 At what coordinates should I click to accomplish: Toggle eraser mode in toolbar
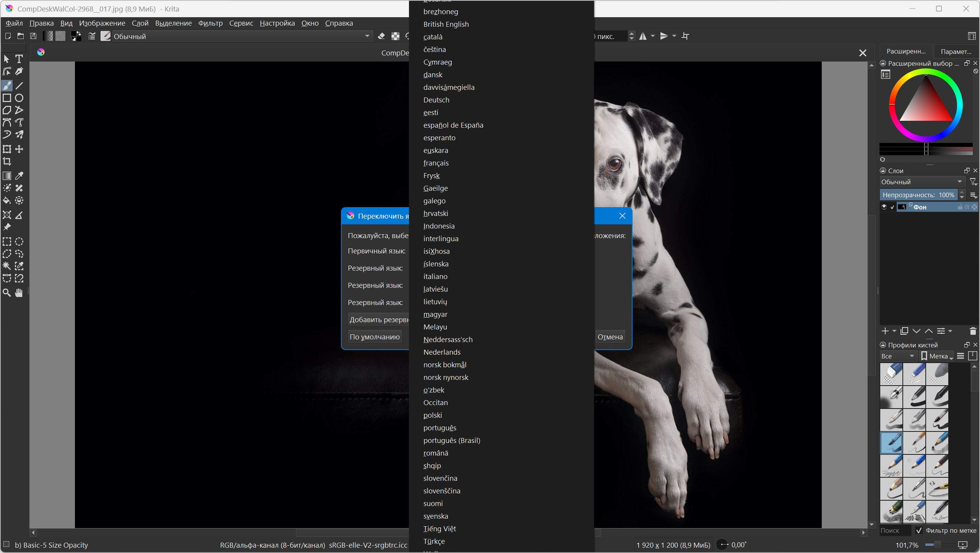tap(381, 36)
